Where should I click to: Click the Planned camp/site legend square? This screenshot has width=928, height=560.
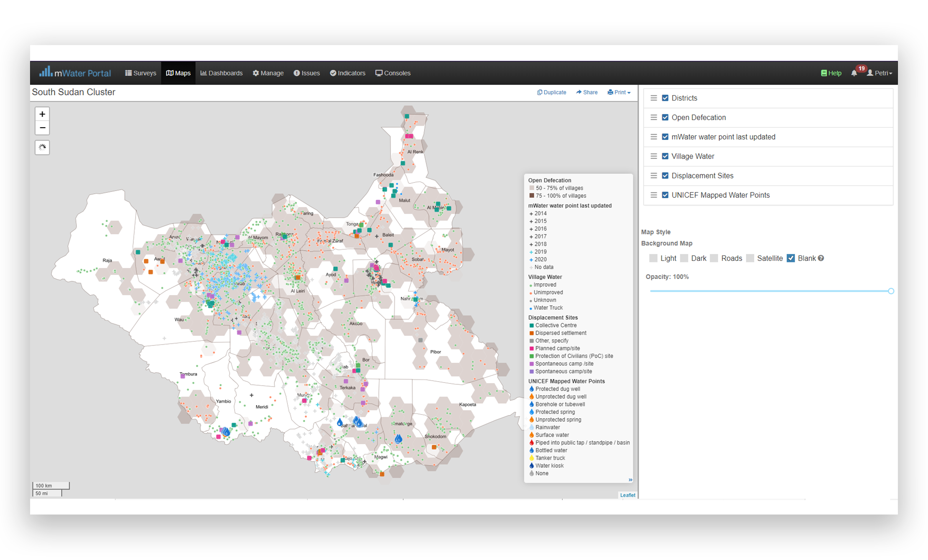coord(532,348)
